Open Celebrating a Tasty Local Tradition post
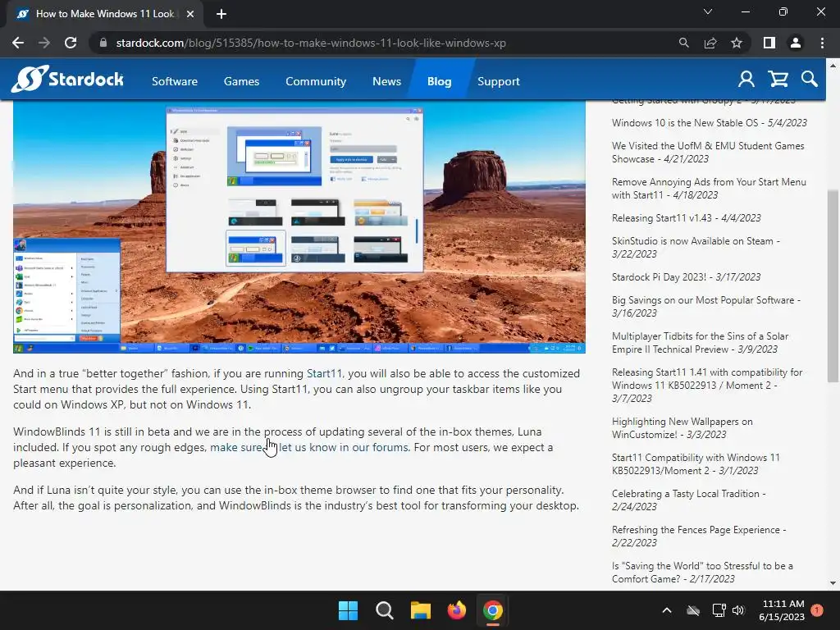Viewport: 840px width, 630px height. click(689, 500)
